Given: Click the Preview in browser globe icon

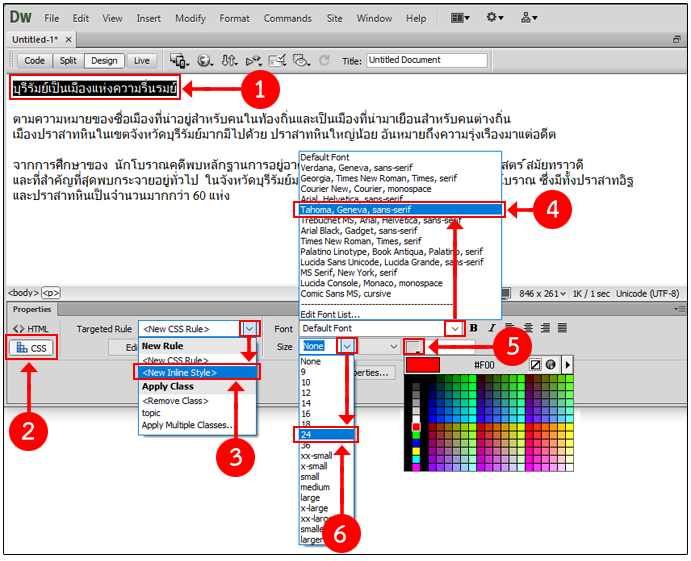Looking at the screenshot, I should [x=205, y=60].
